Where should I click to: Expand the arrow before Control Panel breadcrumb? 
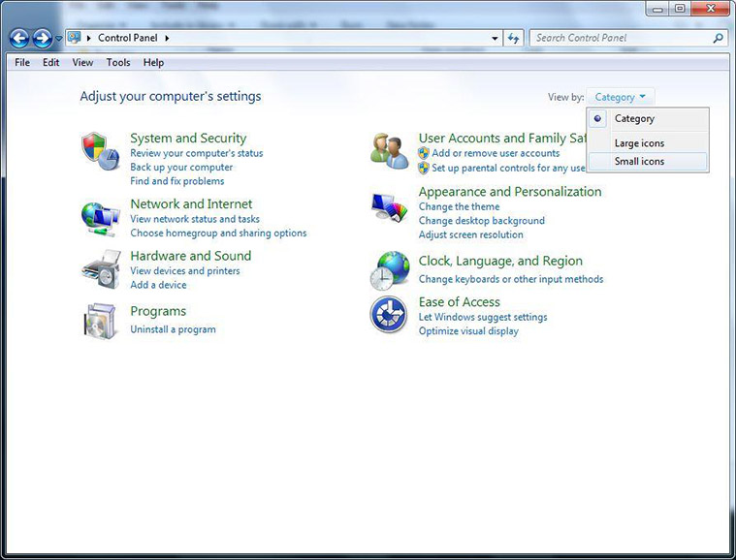coord(88,38)
